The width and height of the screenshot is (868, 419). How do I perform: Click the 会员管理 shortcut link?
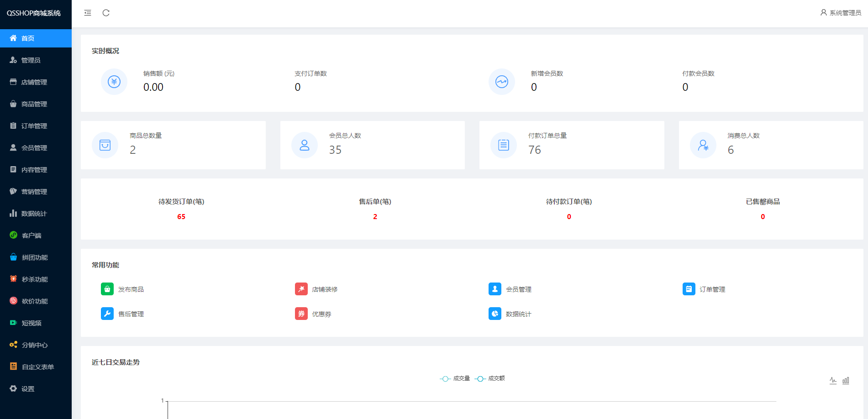(x=518, y=289)
